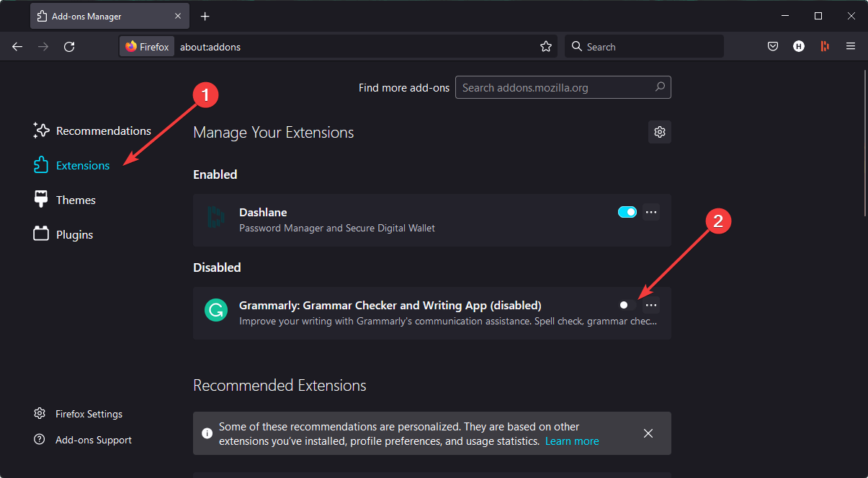The image size is (868, 478).
Task: Follow the Learn more link
Action: 572,441
